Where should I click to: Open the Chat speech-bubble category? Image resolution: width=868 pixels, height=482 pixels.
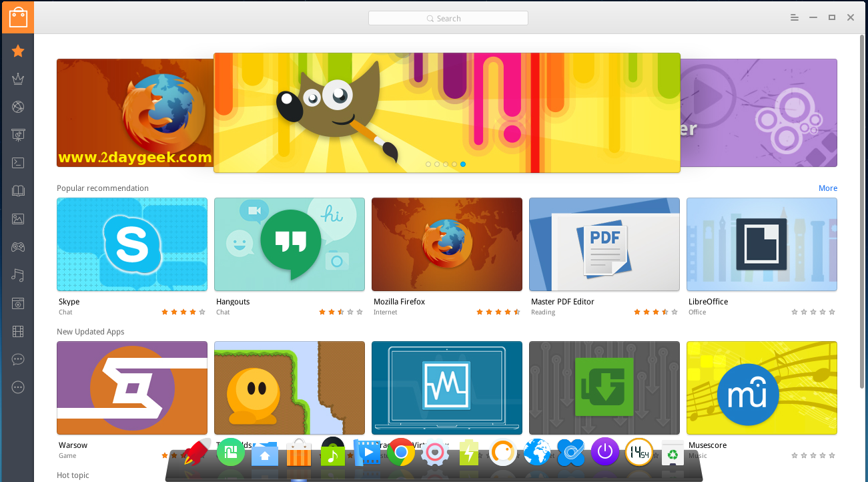pyautogui.click(x=18, y=359)
